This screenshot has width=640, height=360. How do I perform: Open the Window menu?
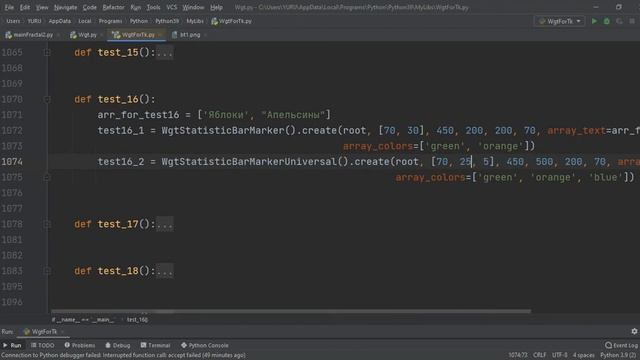(193, 7)
